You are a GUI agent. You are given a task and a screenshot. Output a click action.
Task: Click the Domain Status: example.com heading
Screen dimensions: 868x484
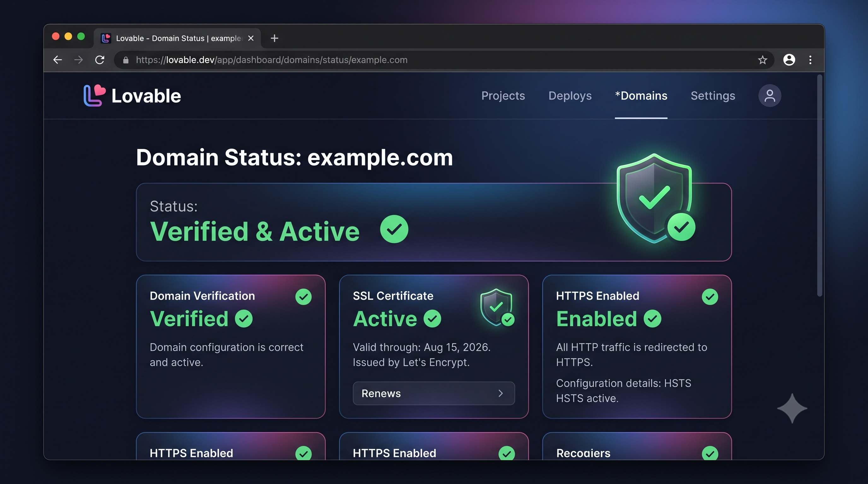(294, 157)
